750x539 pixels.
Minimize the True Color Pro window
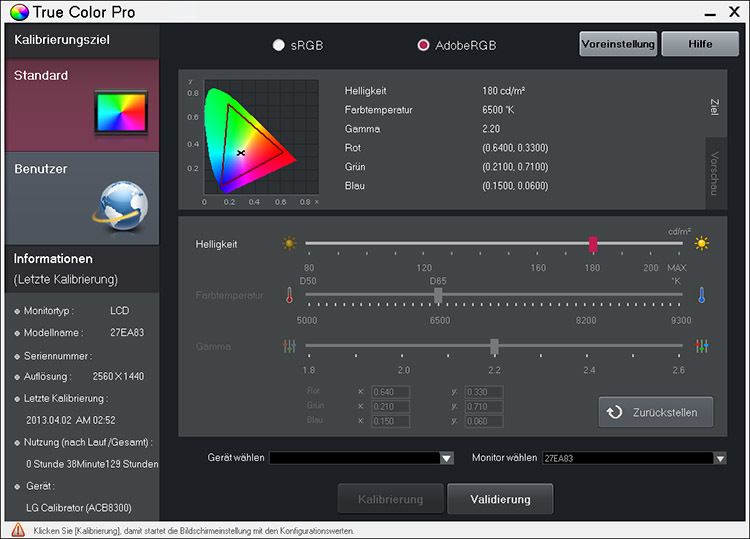710,14
